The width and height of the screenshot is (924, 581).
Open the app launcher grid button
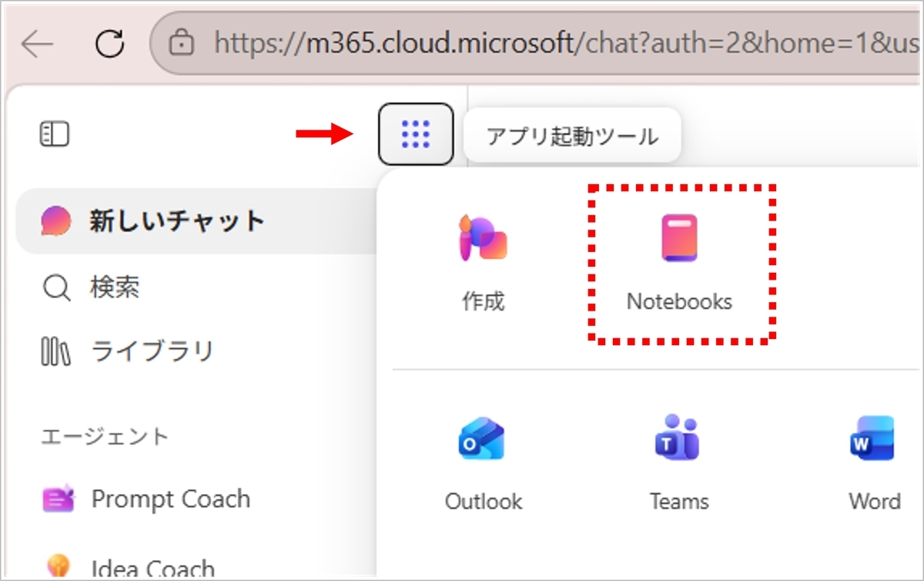416,134
